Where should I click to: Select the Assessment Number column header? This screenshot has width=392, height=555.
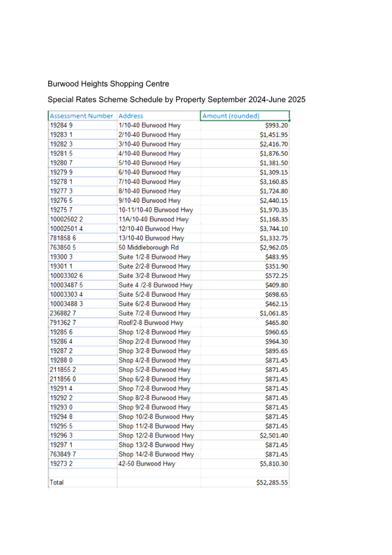tap(81, 116)
